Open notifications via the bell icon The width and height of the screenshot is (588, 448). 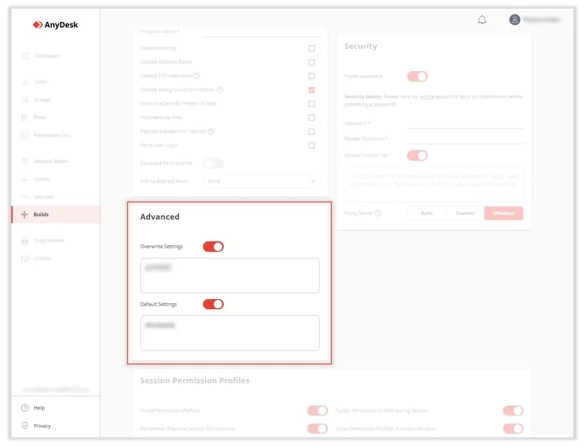[x=482, y=19]
